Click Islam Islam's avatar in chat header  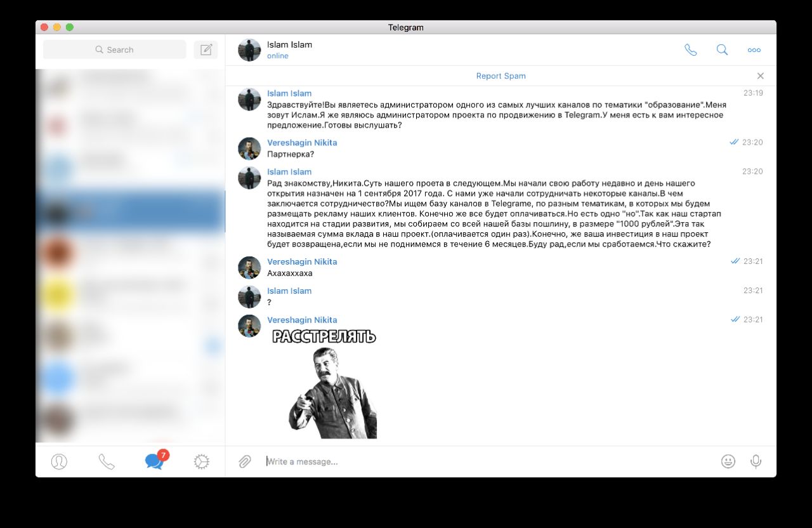click(249, 50)
